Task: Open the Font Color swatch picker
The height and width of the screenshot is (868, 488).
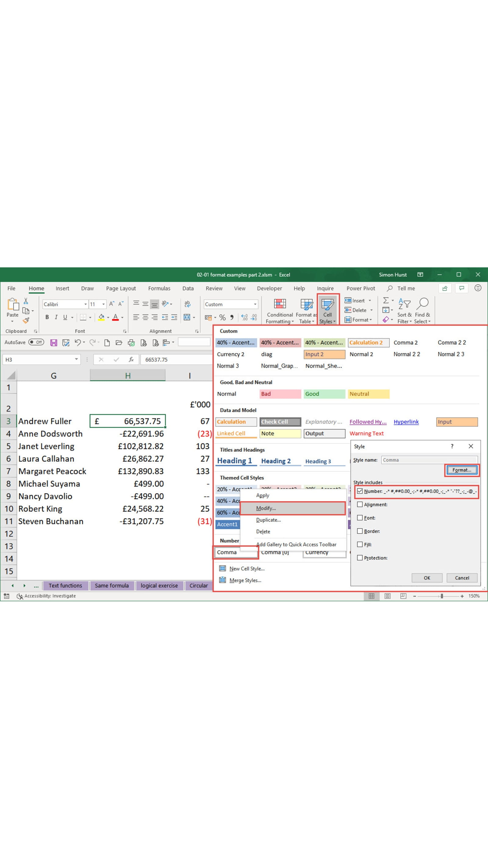Action: point(122,317)
